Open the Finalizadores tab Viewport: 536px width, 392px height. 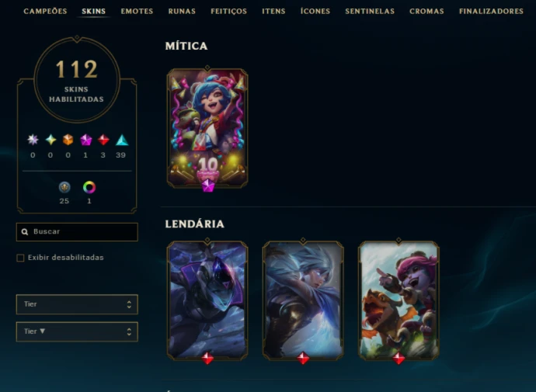[x=491, y=12]
